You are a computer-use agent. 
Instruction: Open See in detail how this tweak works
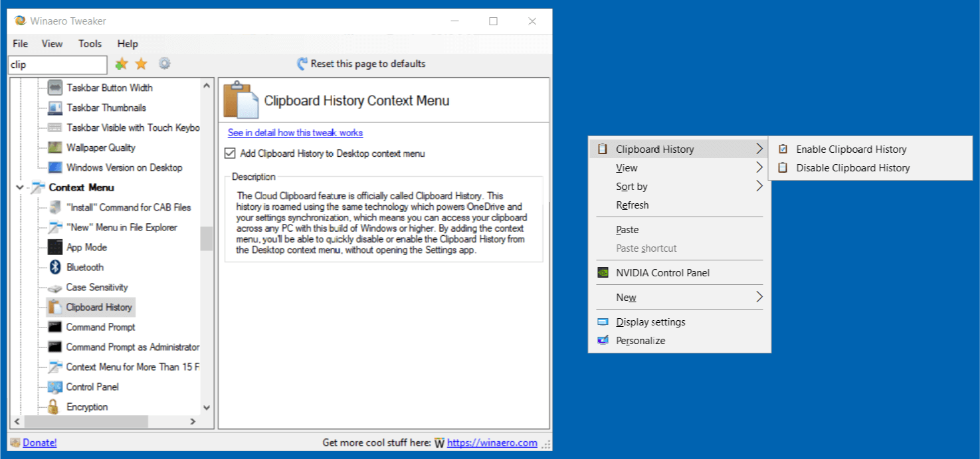(295, 133)
